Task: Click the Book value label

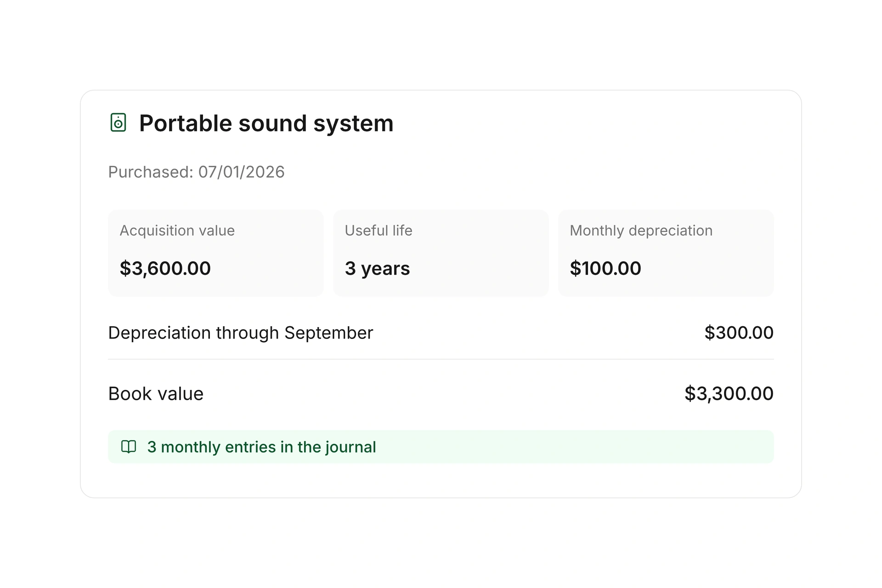Action: click(x=156, y=394)
